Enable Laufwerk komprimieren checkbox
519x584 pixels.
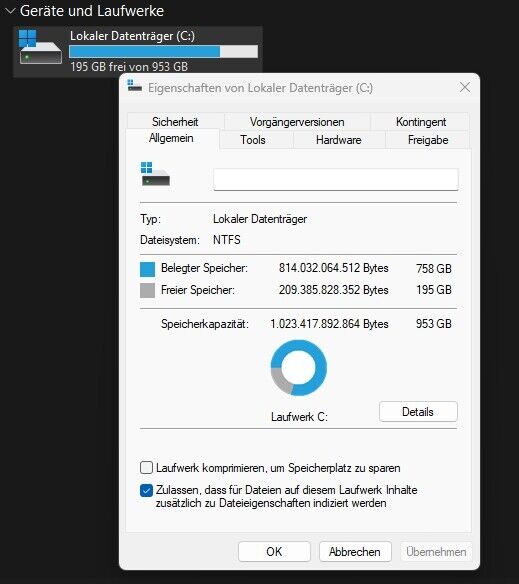pyautogui.click(x=146, y=467)
